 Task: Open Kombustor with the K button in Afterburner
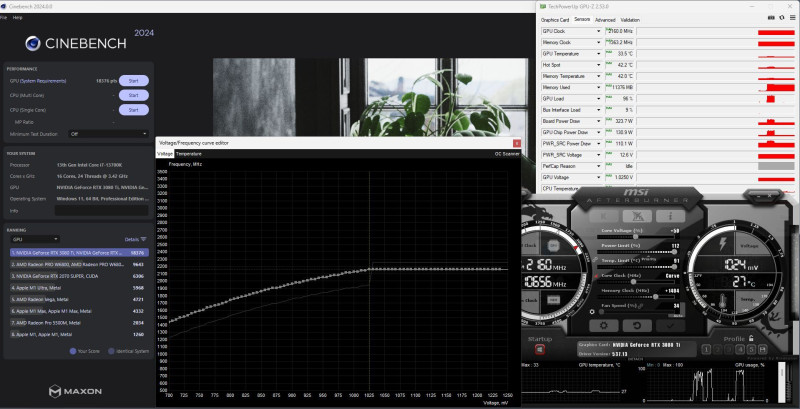(604, 216)
